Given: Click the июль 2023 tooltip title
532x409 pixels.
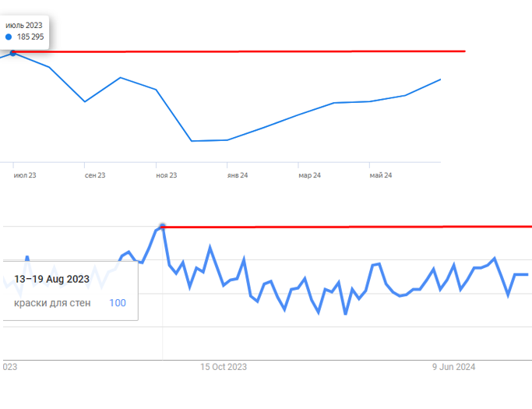Looking at the screenshot, I should tap(24, 26).
